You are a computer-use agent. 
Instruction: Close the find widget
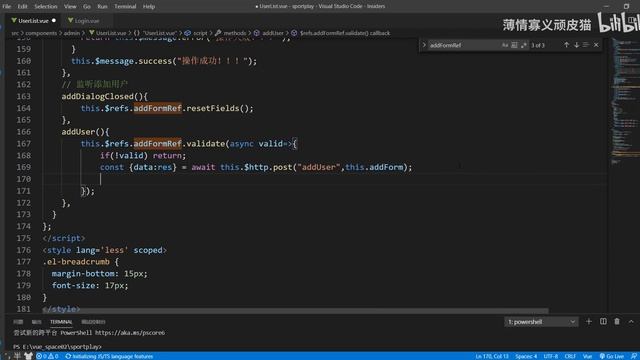[596, 45]
